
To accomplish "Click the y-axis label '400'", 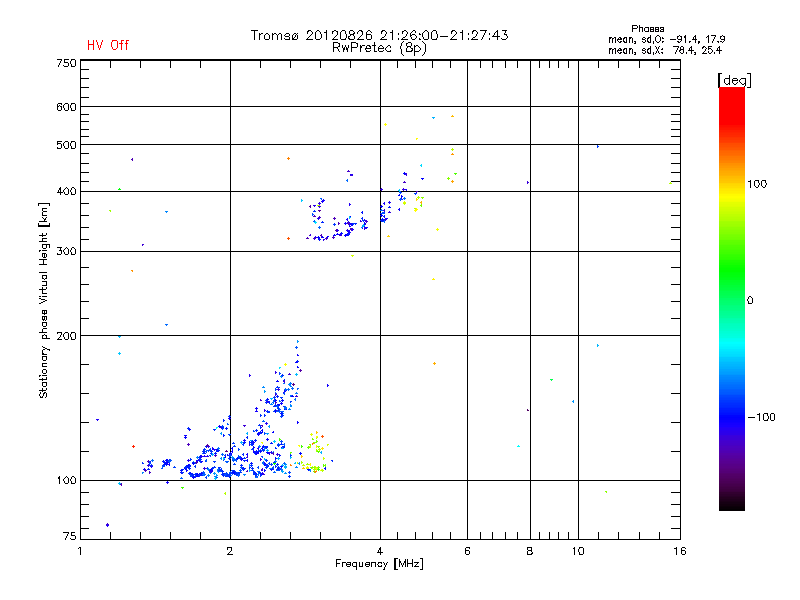I will [67, 192].
